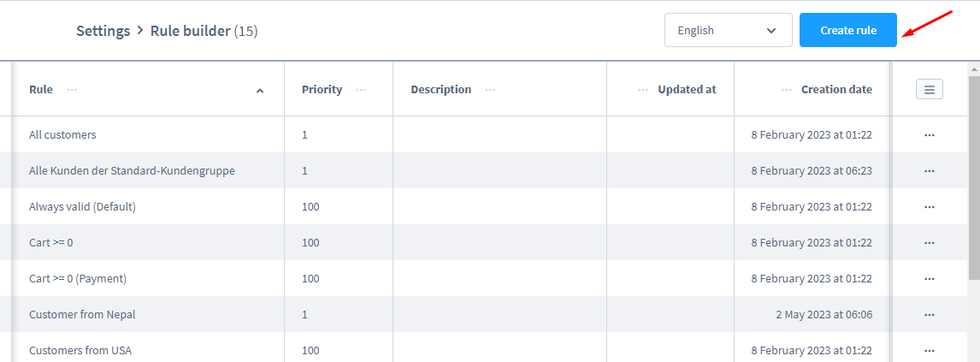Go back to Settings breadcrumb

click(x=103, y=31)
